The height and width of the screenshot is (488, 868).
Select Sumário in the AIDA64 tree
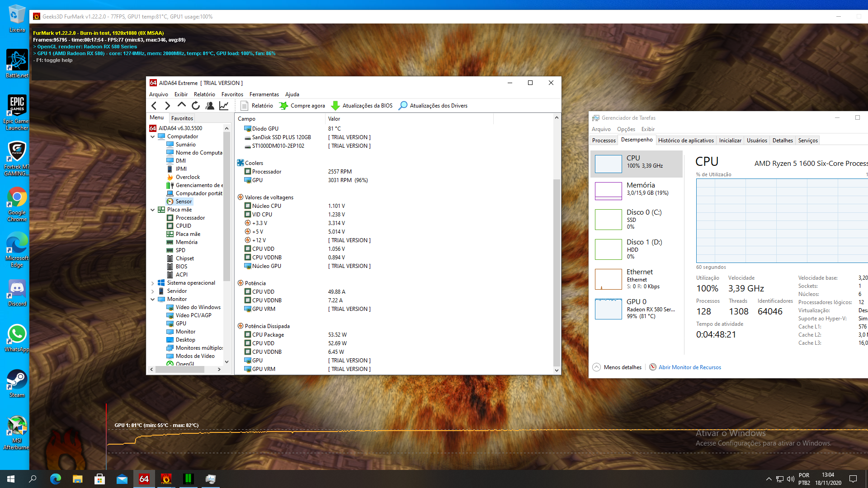click(x=181, y=145)
